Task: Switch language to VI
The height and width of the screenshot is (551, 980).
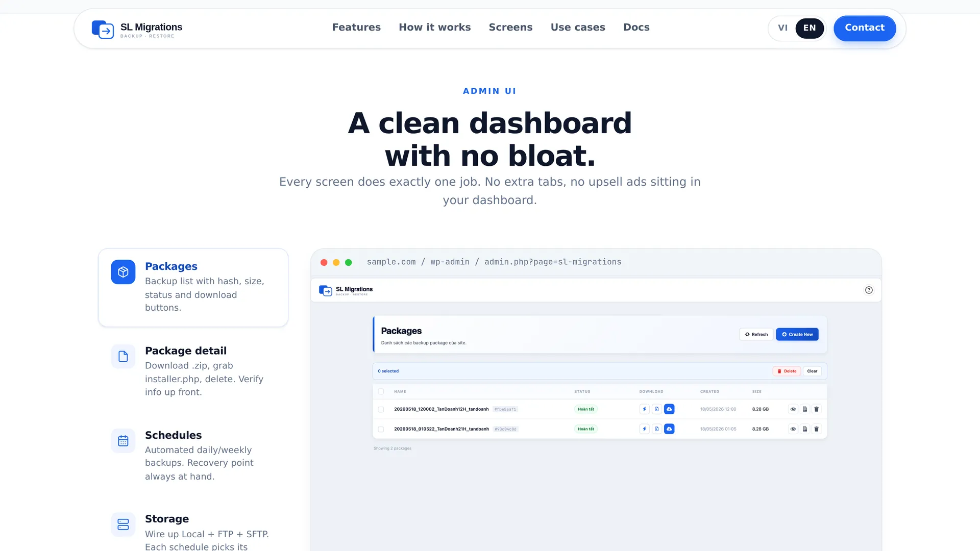Action: coord(783,28)
